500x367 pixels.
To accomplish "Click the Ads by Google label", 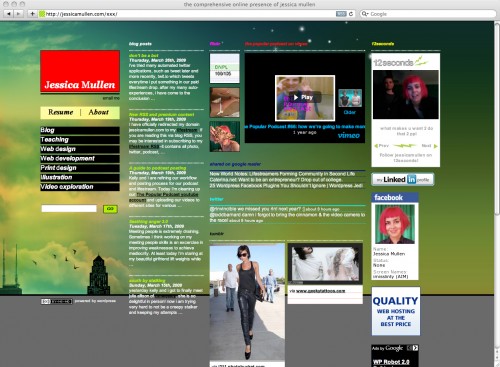I will [387, 348].
